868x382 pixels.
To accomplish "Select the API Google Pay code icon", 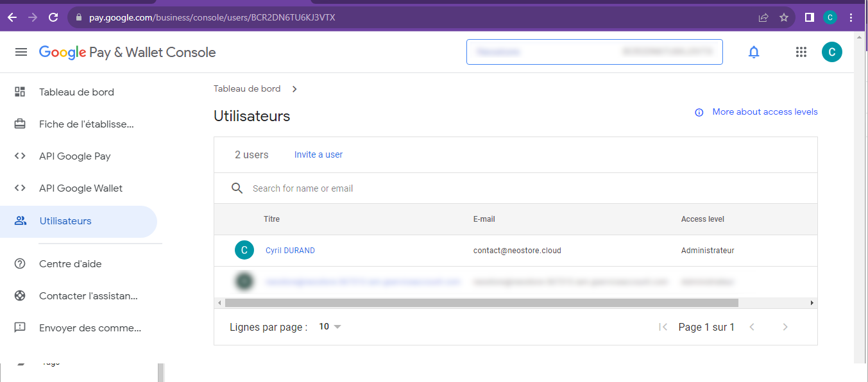I will (x=19, y=156).
